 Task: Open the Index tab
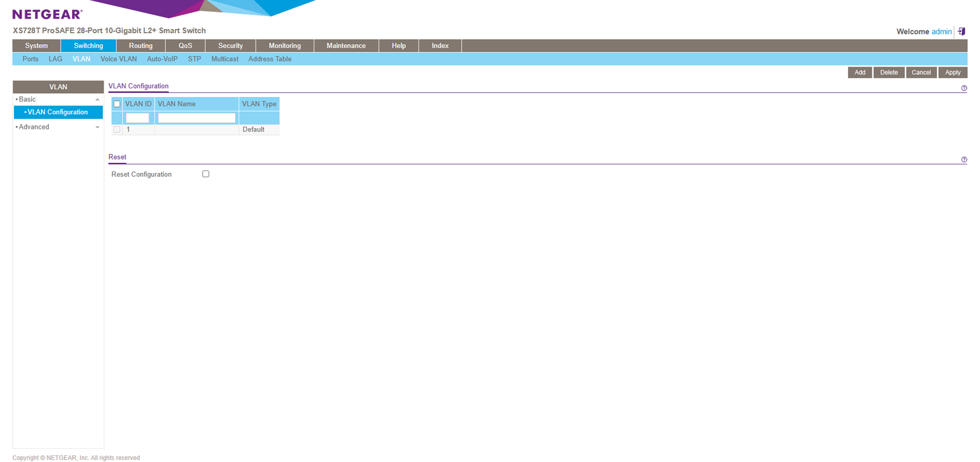pos(440,46)
